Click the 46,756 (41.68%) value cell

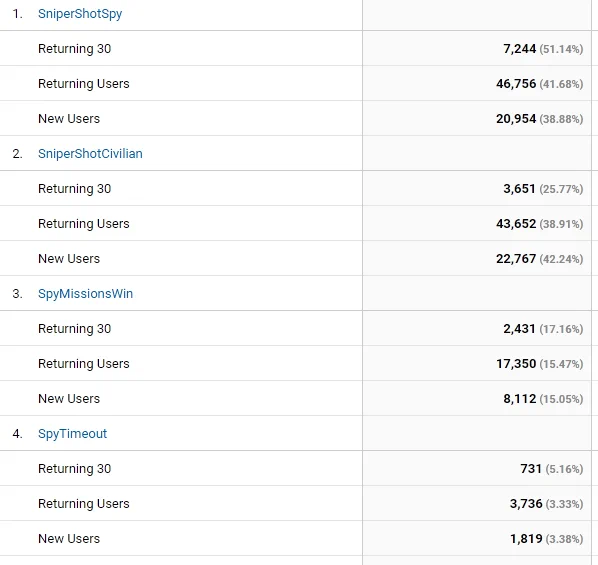pos(477,84)
